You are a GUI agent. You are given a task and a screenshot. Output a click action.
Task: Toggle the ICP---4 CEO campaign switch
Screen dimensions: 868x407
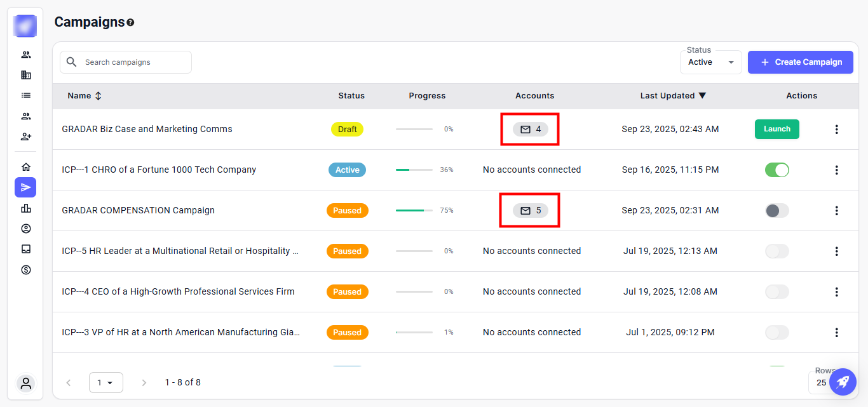[x=776, y=291]
